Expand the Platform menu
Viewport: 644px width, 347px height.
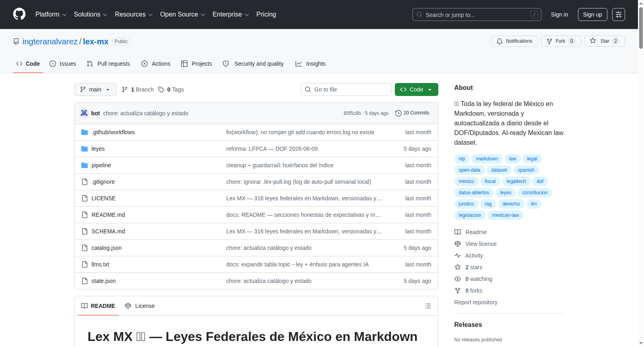click(x=51, y=15)
